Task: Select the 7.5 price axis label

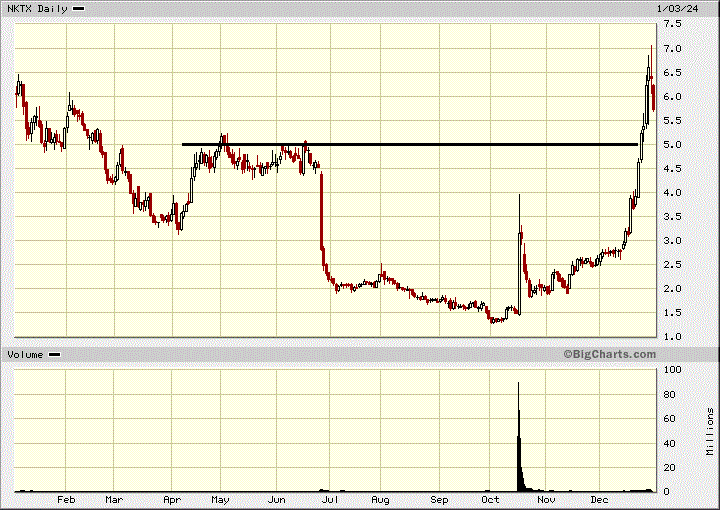Action: coord(672,24)
